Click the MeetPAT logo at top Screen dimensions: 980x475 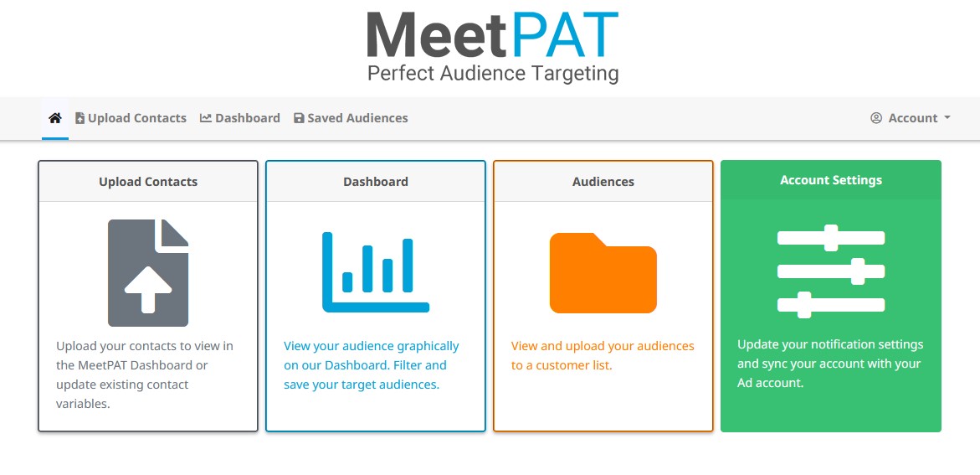[492, 47]
